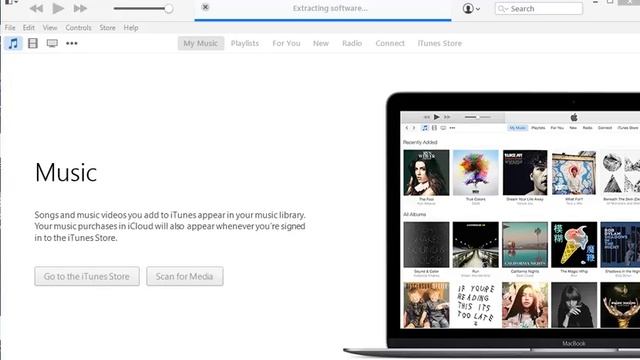Screen dimensions: 640x360
Task: Open the Edit menu
Action: (29, 28)
